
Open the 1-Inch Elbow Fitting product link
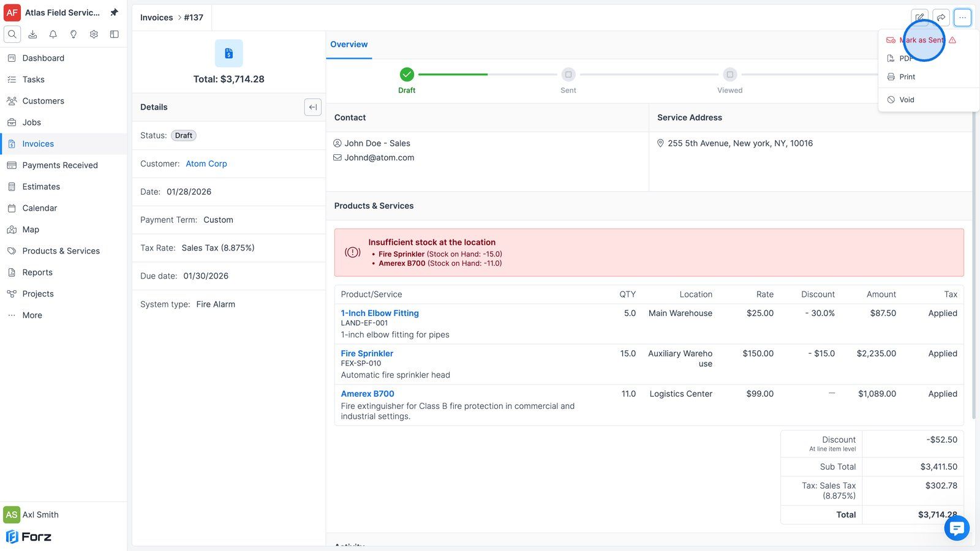click(x=380, y=313)
